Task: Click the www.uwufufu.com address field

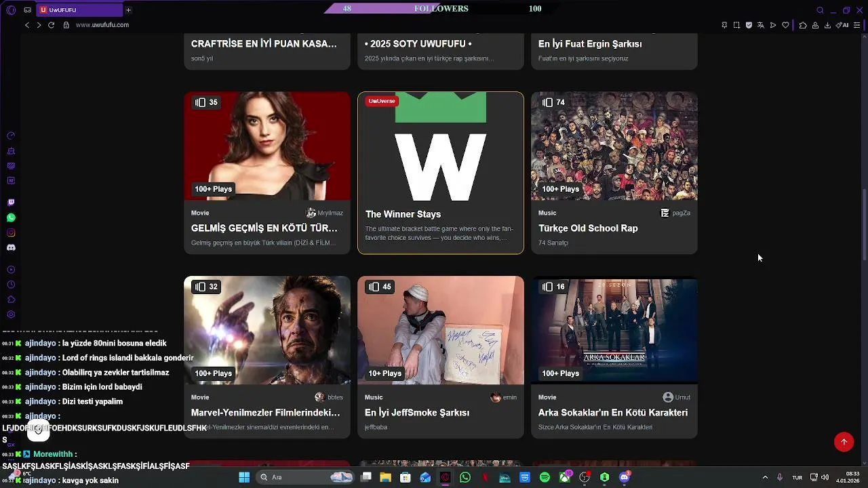Action: tap(102, 25)
